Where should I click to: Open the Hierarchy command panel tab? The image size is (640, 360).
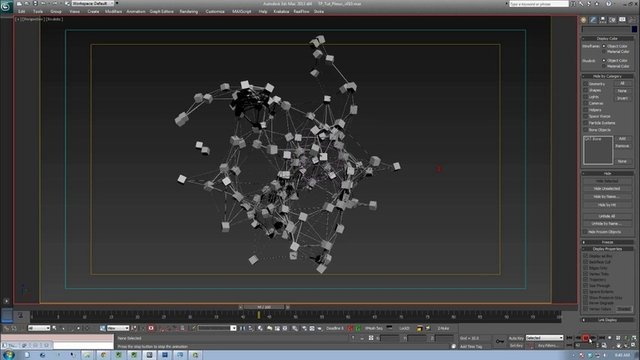[x=603, y=20]
